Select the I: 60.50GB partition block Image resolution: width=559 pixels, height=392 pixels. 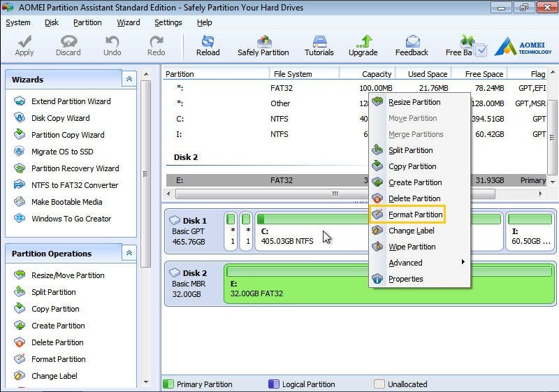[x=530, y=231]
